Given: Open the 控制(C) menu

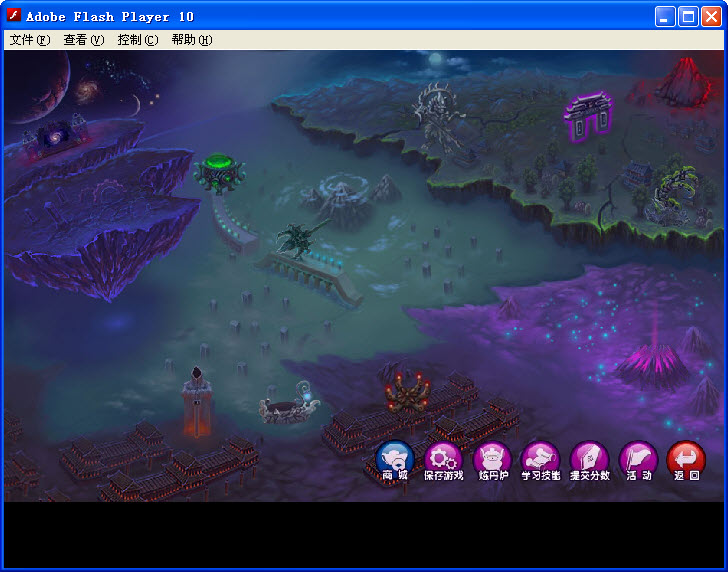Looking at the screenshot, I should click(138, 40).
